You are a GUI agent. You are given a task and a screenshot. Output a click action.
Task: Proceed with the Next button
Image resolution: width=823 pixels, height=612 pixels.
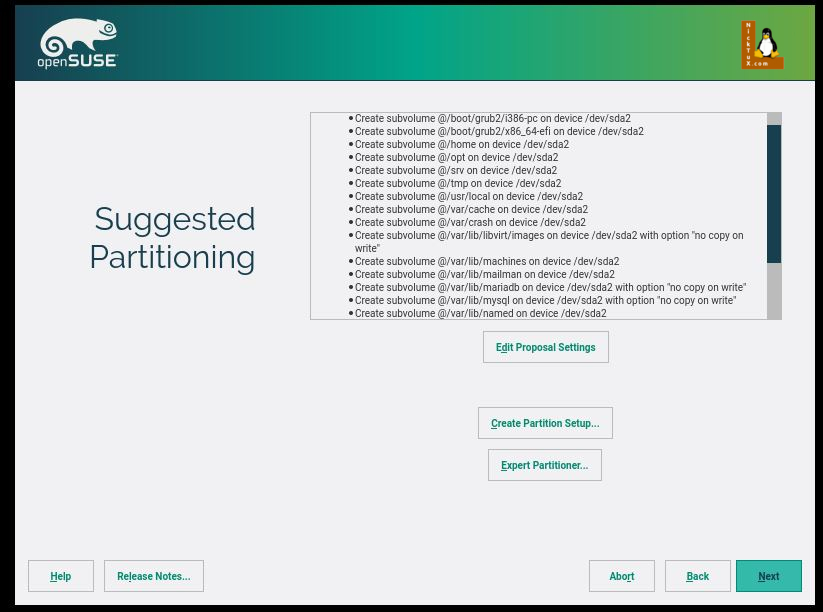click(768, 576)
